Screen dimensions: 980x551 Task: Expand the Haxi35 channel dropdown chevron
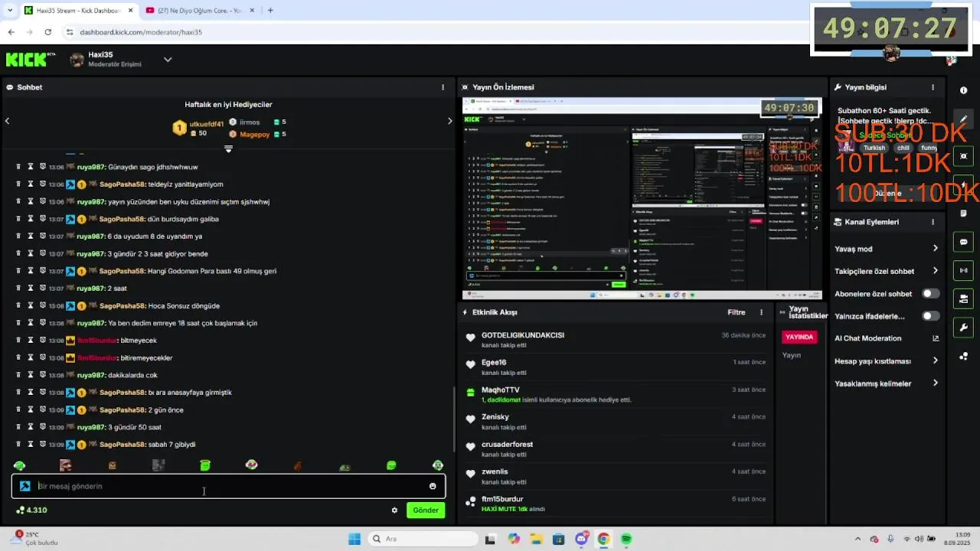tap(168, 60)
